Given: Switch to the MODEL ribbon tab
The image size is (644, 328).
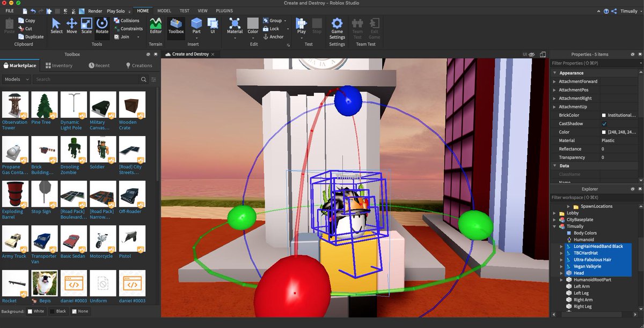Looking at the screenshot, I should click(164, 11).
